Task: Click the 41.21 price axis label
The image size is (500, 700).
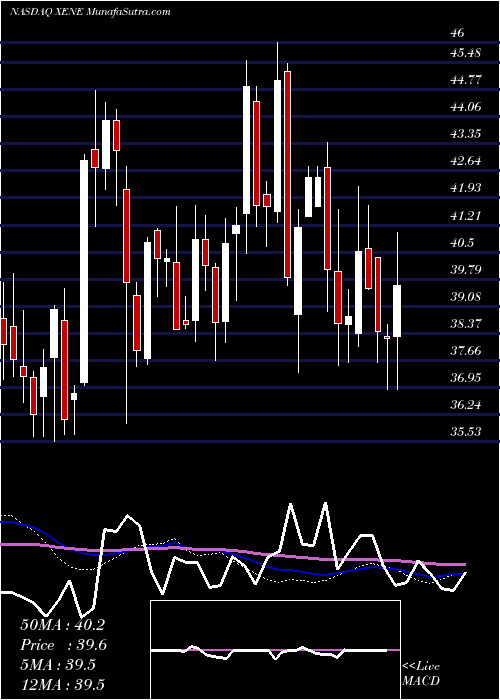Action: point(466,216)
